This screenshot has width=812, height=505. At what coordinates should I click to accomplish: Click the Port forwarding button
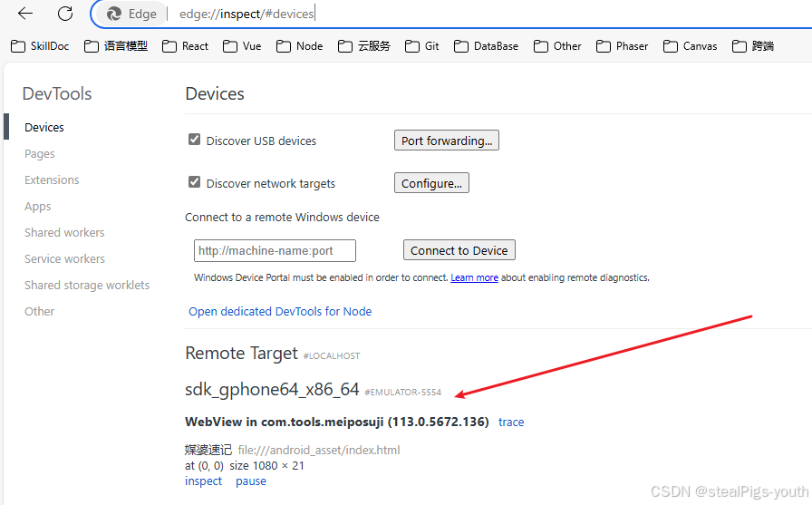(447, 141)
